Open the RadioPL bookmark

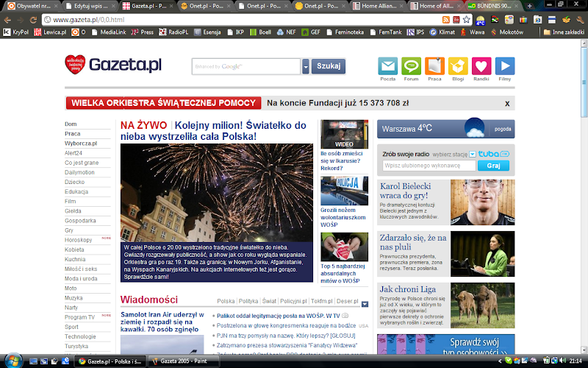click(173, 32)
